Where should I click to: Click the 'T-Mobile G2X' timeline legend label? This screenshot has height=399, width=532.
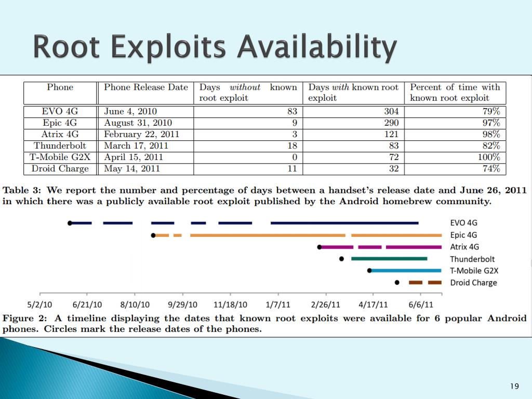click(x=474, y=271)
